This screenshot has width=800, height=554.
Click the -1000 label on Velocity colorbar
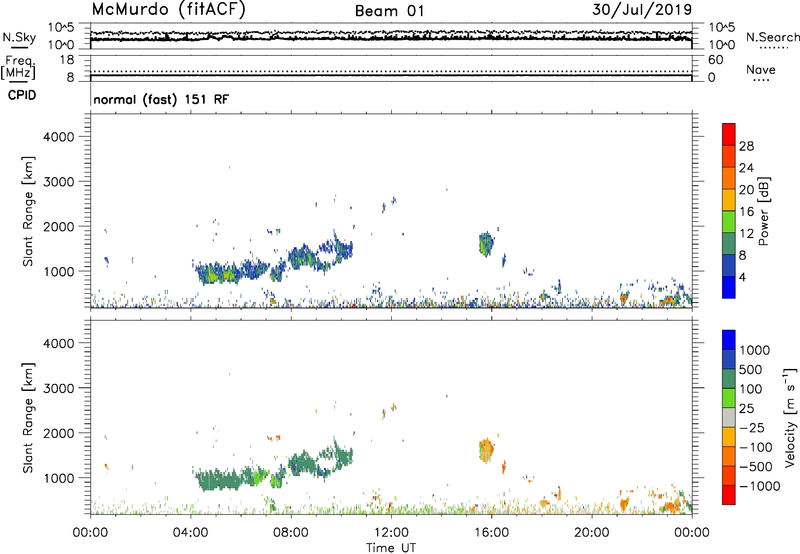[x=760, y=486]
